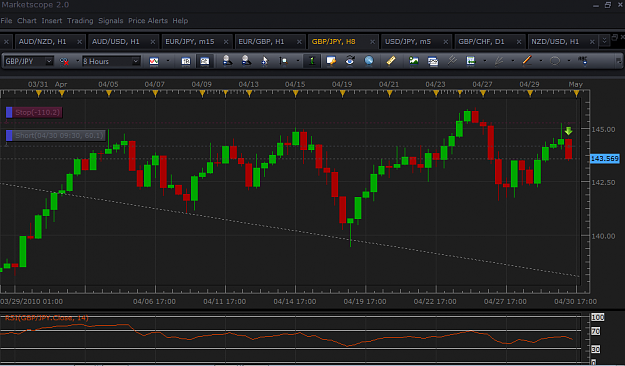The image size is (625, 366).
Task: Close the EUR/JPY, m15 tab
Action: (226, 41)
